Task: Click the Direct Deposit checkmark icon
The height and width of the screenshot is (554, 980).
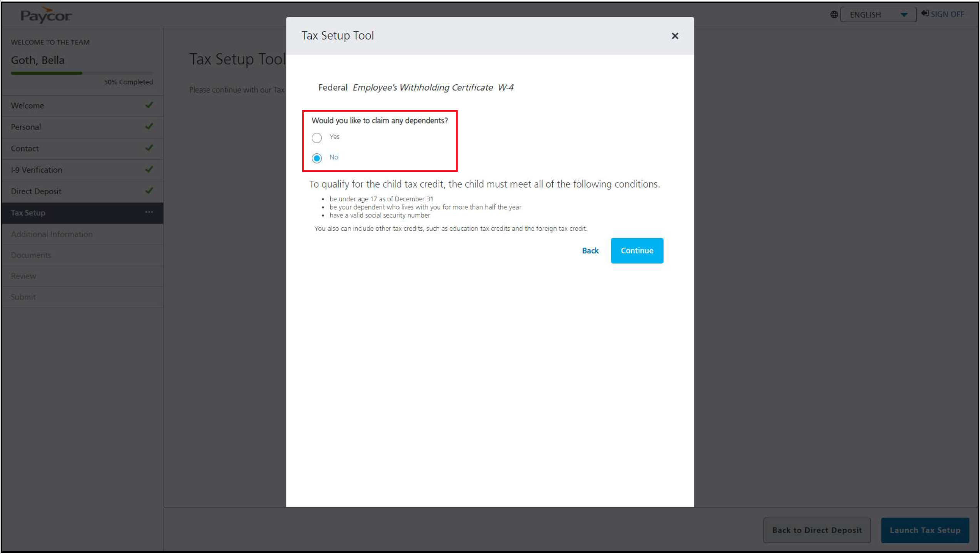Action: (149, 191)
